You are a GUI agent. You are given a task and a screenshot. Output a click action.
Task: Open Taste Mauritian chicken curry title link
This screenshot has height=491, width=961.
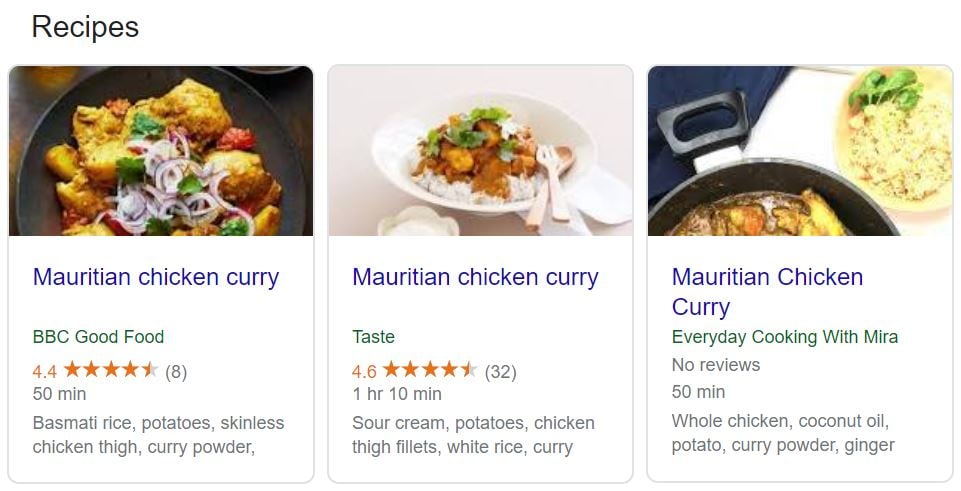pos(475,277)
